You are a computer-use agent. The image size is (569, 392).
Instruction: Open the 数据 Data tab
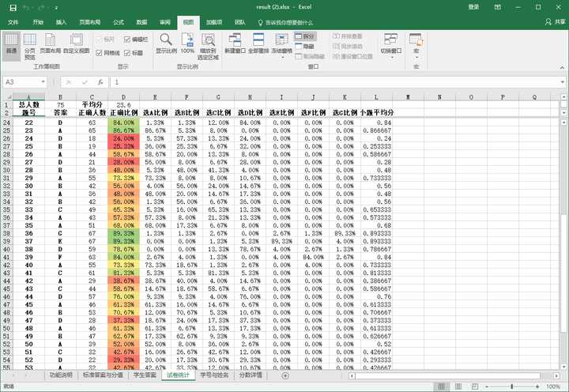click(142, 22)
